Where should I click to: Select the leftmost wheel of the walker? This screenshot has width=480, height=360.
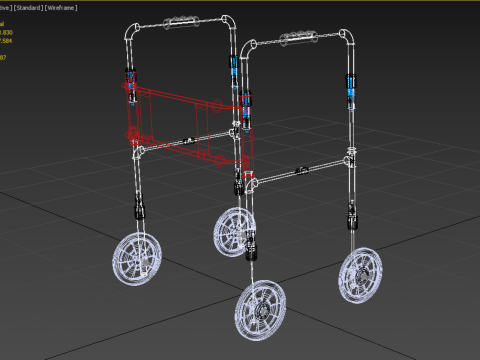coord(137,259)
